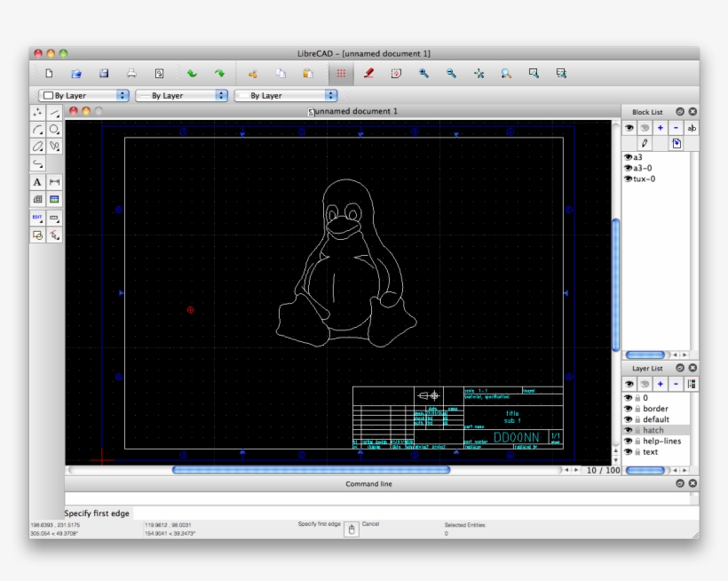
Task: Insert the active block into drawing
Action: (x=676, y=143)
